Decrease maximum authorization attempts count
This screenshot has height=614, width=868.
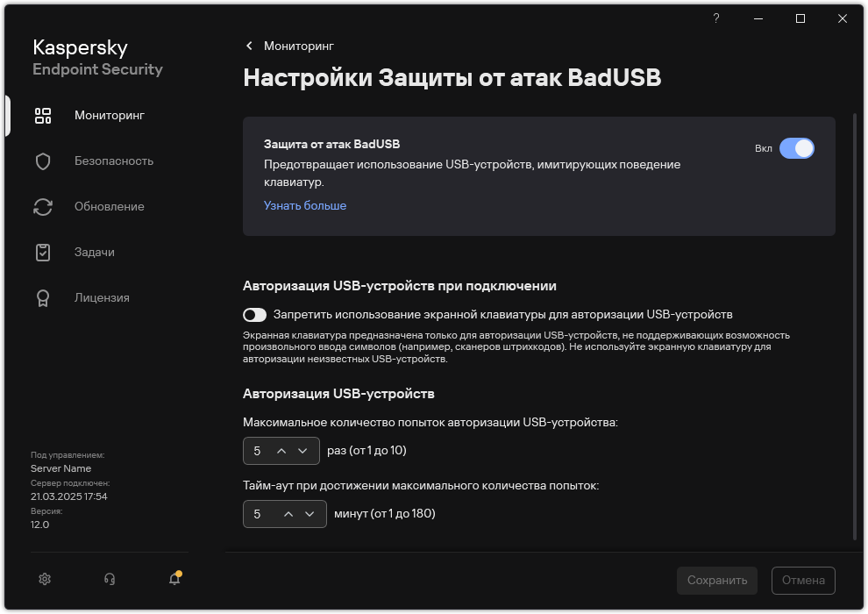coord(303,451)
